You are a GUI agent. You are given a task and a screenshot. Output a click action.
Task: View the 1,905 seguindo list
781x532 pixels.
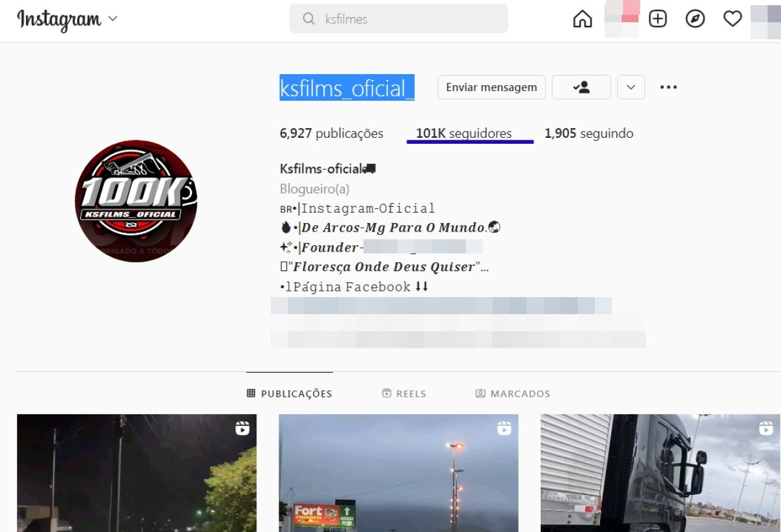pyautogui.click(x=588, y=133)
